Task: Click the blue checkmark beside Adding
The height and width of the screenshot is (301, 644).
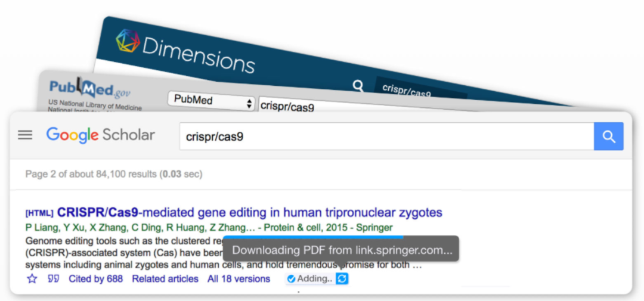Action: pos(291,279)
